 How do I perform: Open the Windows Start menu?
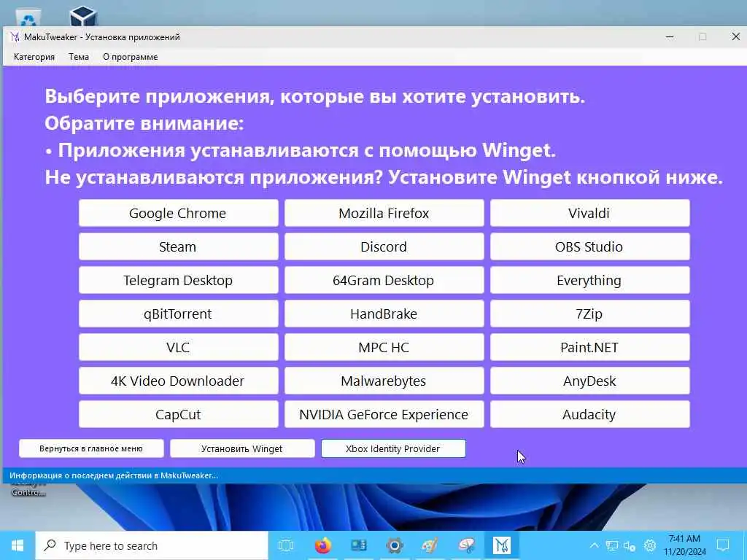18,545
